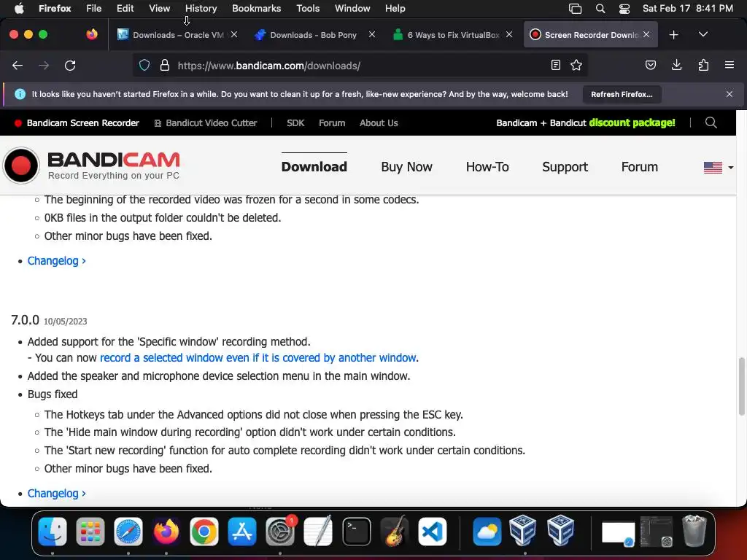Open the About Us link
747x560 pixels.
pos(379,122)
